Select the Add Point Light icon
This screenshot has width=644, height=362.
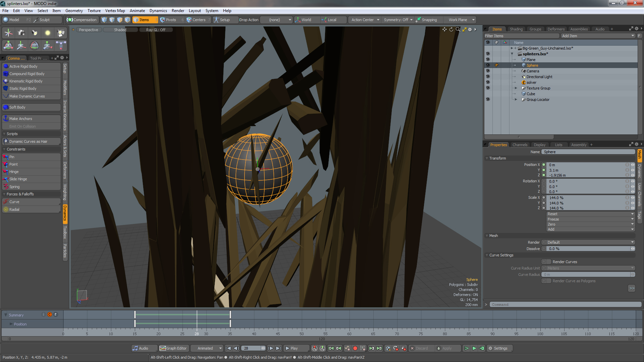(48, 33)
